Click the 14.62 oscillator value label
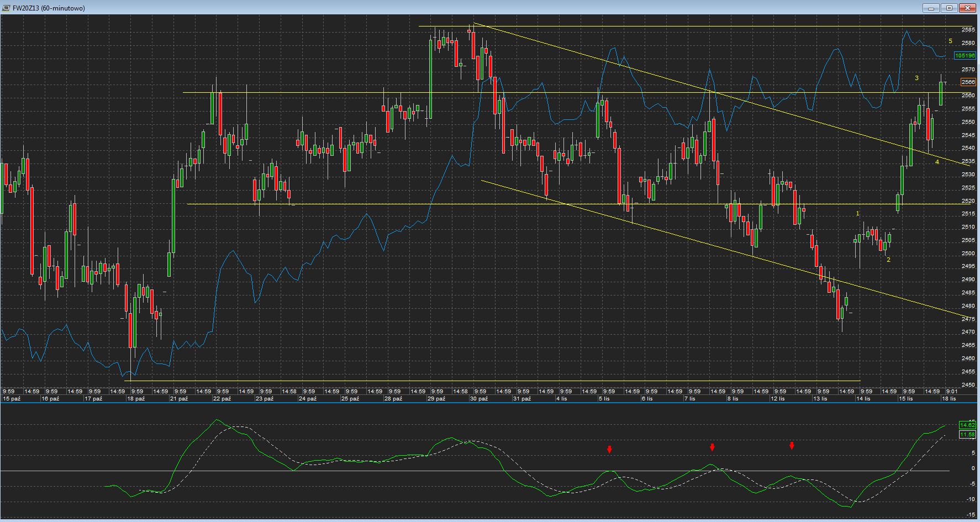980x522 pixels. (x=967, y=425)
